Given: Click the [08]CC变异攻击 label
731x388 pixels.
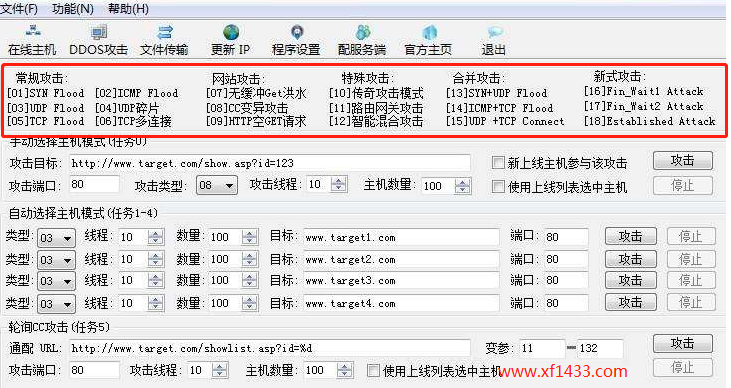Looking at the screenshot, I should coord(247,108).
